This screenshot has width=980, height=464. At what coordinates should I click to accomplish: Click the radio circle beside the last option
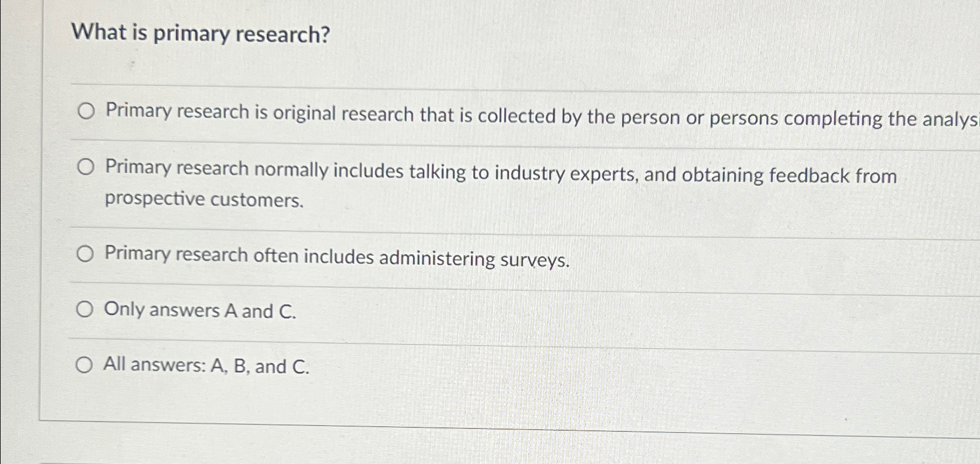[85, 364]
